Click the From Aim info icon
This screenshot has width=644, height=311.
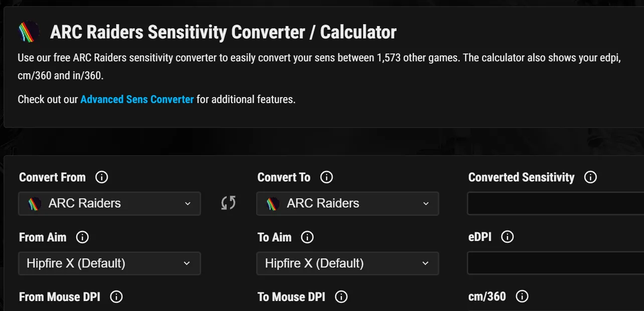82,237
